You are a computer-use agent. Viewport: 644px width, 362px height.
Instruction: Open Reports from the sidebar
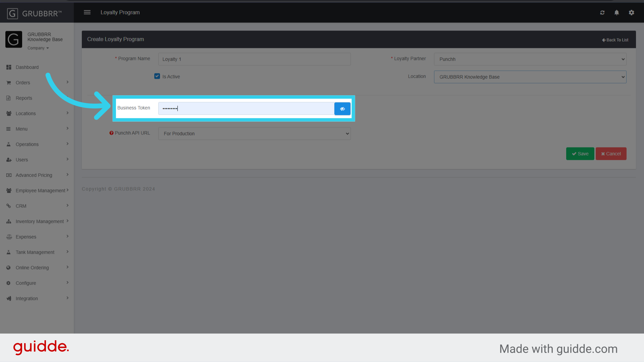coord(24,98)
